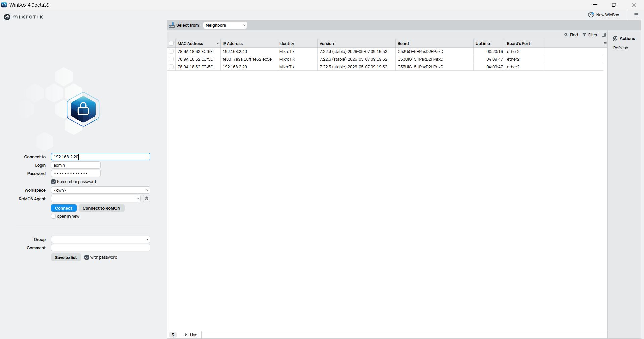The image size is (644, 339).
Task: Expand the Select from Neighbors dropdown
Action: [x=225, y=25]
